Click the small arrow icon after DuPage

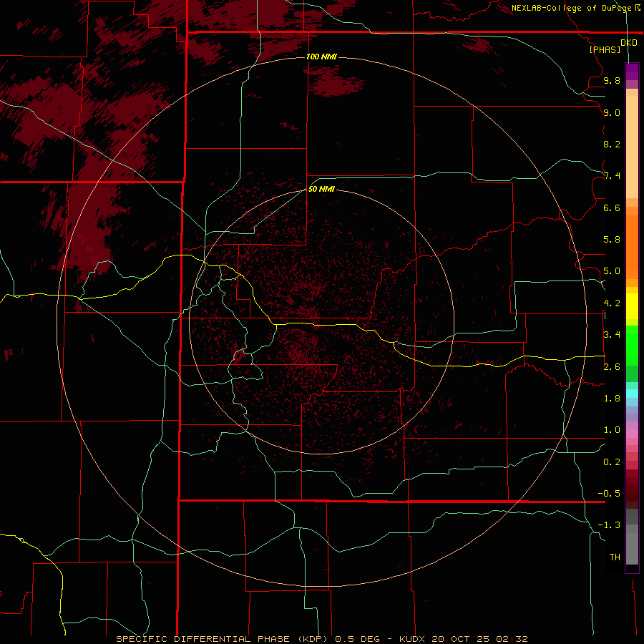coord(638,7)
